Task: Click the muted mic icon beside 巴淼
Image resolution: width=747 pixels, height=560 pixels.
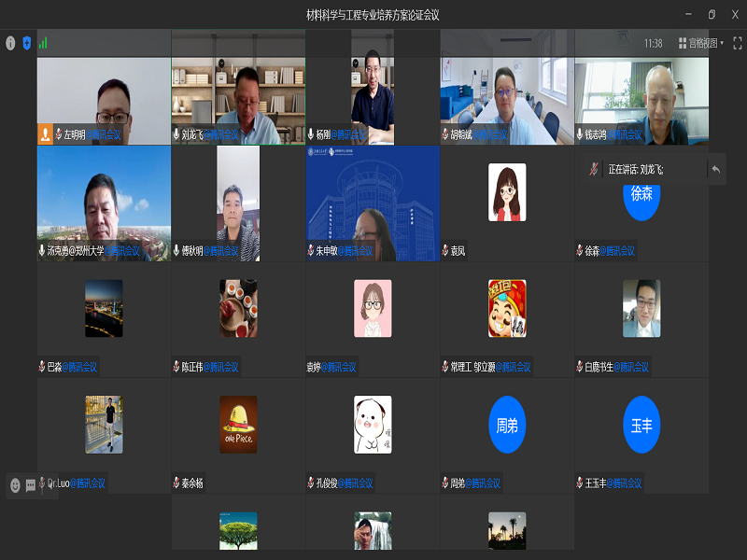Action: [x=42, y=367]
